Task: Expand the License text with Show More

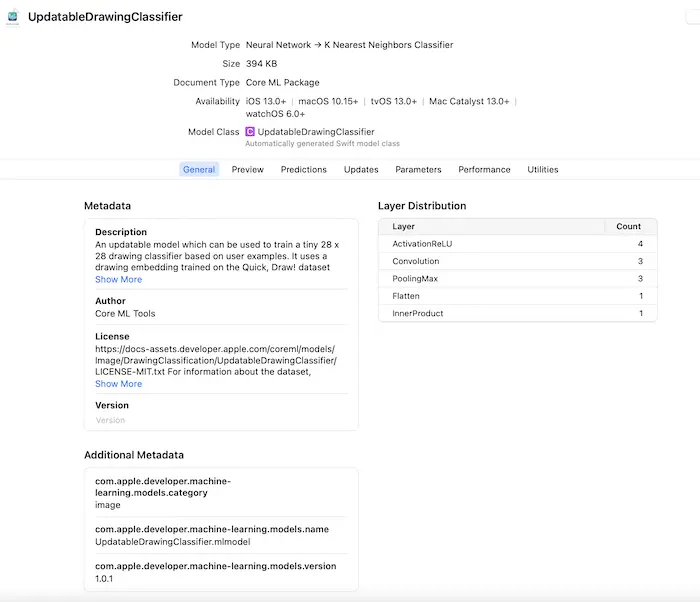Action: (118, 384)
